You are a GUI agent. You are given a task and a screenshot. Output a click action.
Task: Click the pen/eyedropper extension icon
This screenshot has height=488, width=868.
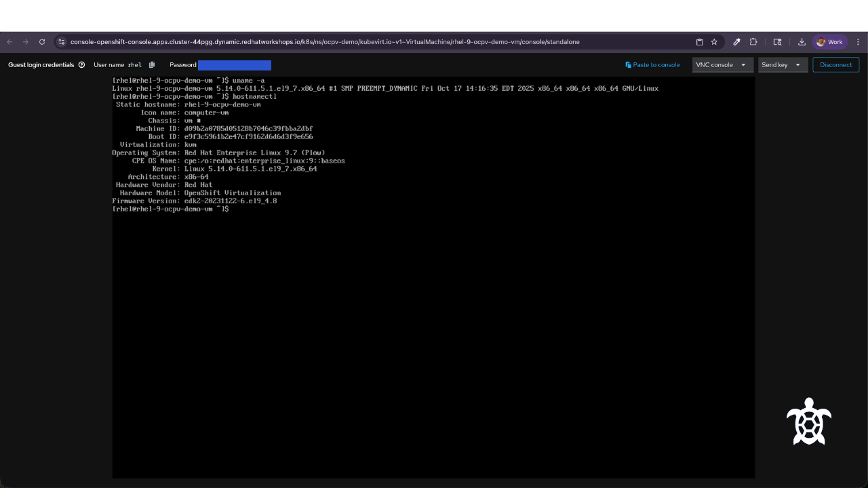pos(736,42)
